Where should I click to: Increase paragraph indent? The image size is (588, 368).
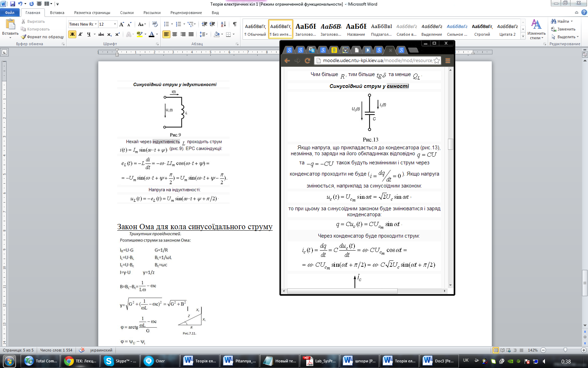point(212,24)
